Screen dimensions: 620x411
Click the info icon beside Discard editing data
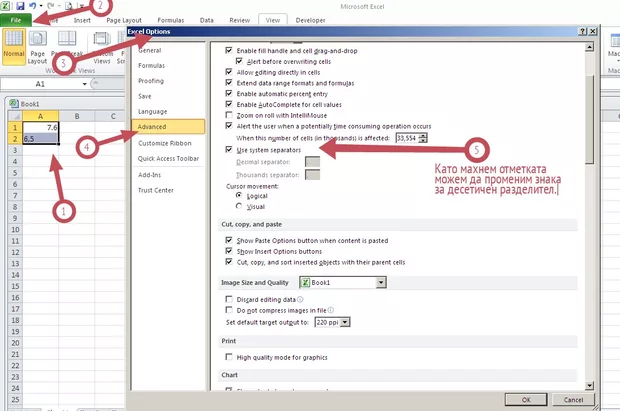point(300,299)
